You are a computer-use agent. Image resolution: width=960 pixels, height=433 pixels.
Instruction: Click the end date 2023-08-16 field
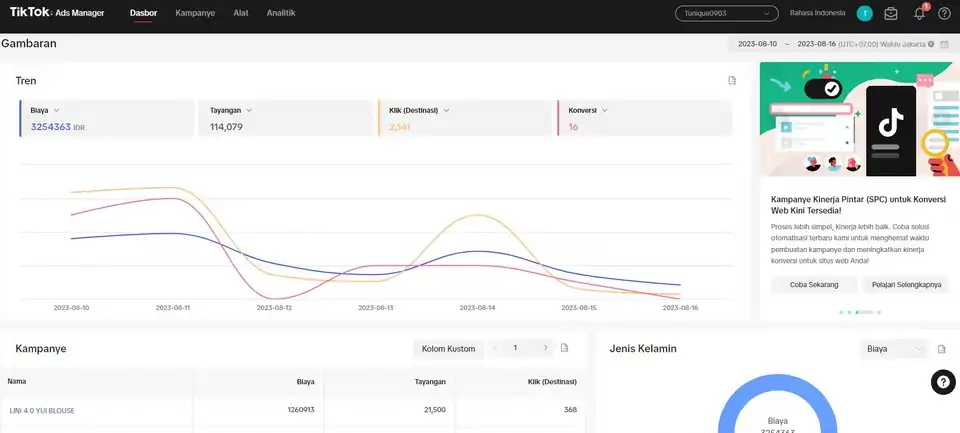(817, 44)
